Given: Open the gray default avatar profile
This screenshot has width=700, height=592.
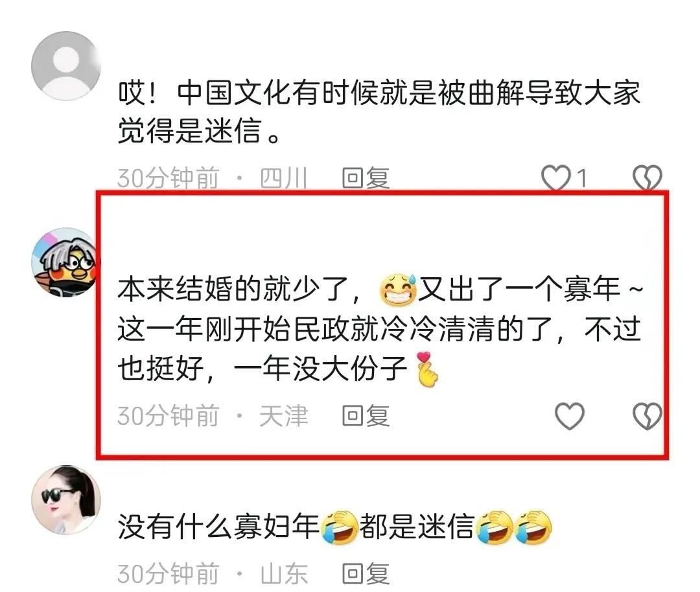Looking at the screenshot, I should click(66, 66).
